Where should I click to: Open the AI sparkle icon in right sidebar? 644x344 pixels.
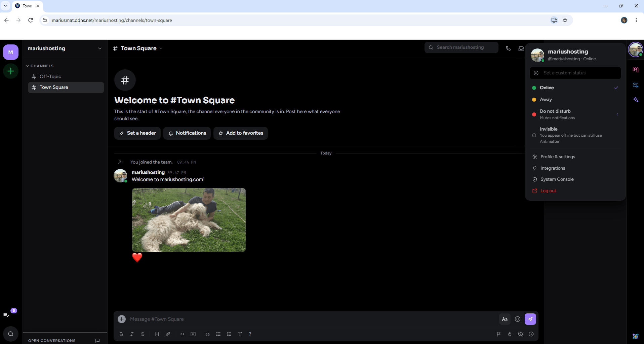pos(636,100)
